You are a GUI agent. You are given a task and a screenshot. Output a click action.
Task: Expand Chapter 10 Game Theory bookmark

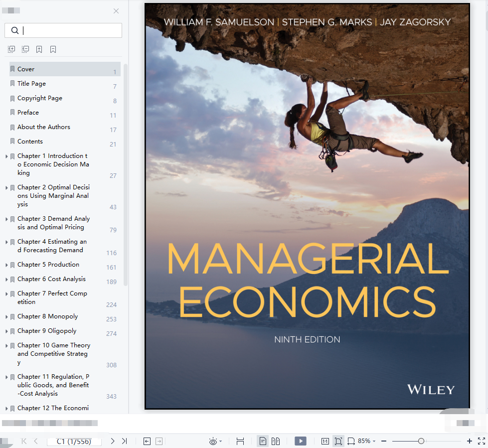[6, 346]
